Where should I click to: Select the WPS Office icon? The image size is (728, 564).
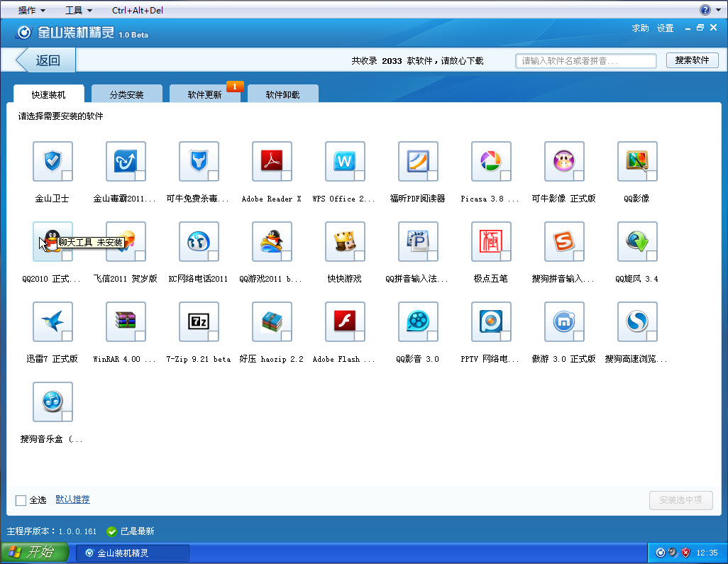(345, 161)
